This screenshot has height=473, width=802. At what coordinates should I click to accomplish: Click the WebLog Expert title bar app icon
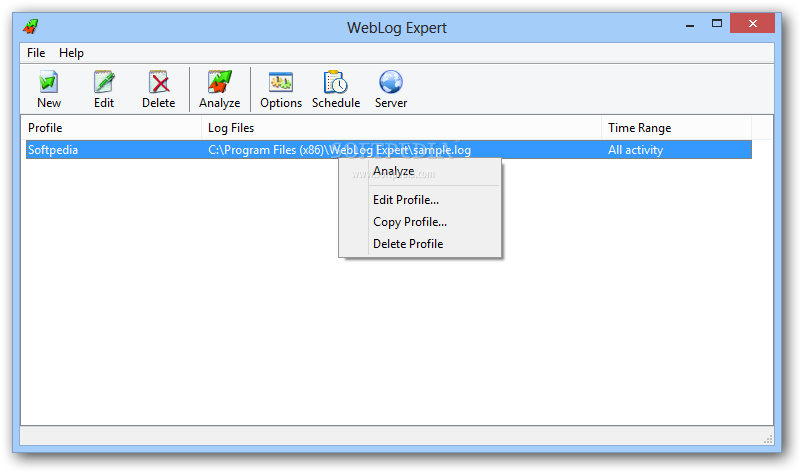31,26
